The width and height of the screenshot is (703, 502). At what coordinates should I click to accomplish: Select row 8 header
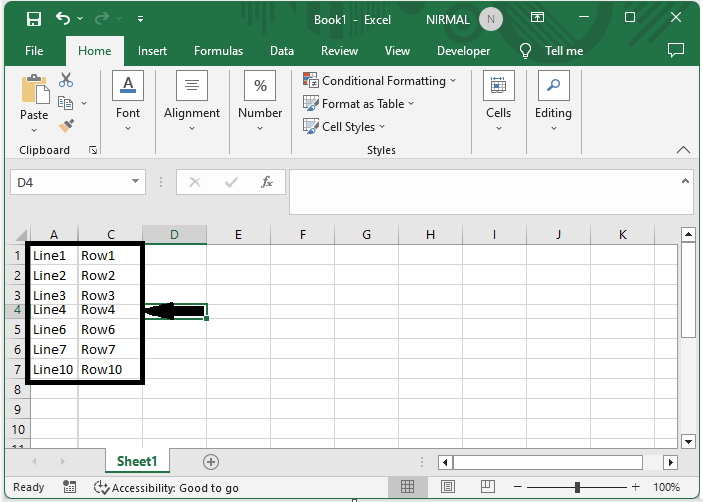17,389
